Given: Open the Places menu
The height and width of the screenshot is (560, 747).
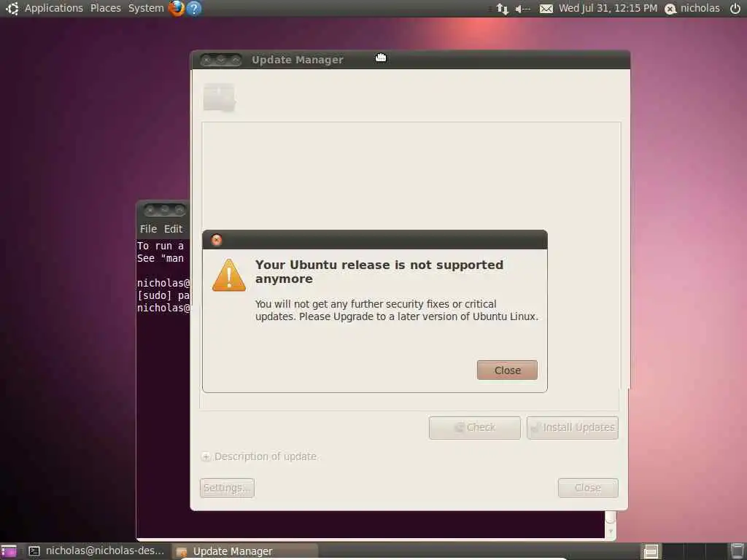Looking at the screenshot, I should pyautogui.click(x=106, y=8).
